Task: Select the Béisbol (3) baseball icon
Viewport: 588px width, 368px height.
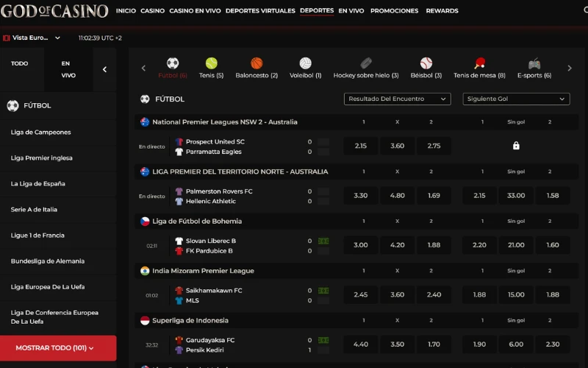Action: pyautogui.click(x=426, y=63)
